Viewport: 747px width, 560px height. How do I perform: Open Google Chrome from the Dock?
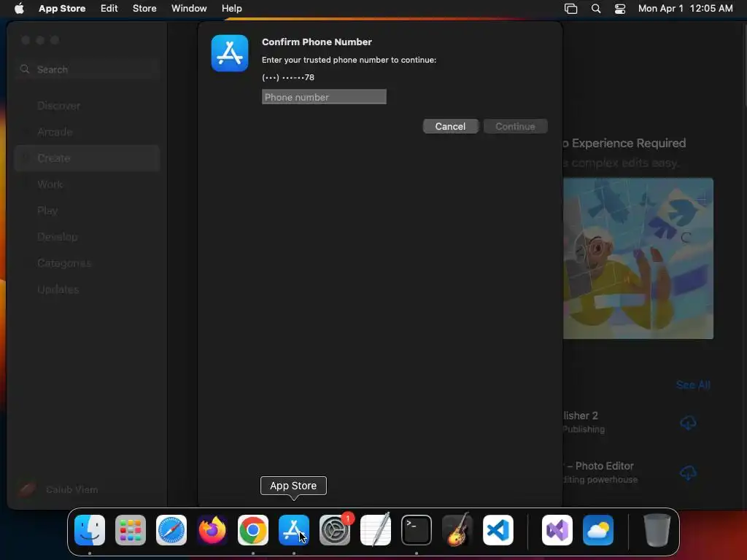click(x=253, y=530)
